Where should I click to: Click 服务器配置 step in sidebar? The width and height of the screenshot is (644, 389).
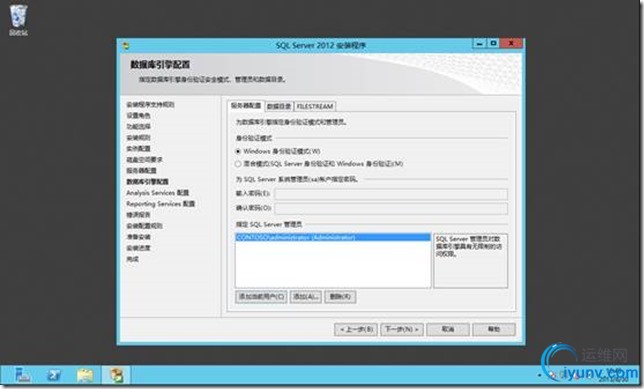tap(141, 171)
